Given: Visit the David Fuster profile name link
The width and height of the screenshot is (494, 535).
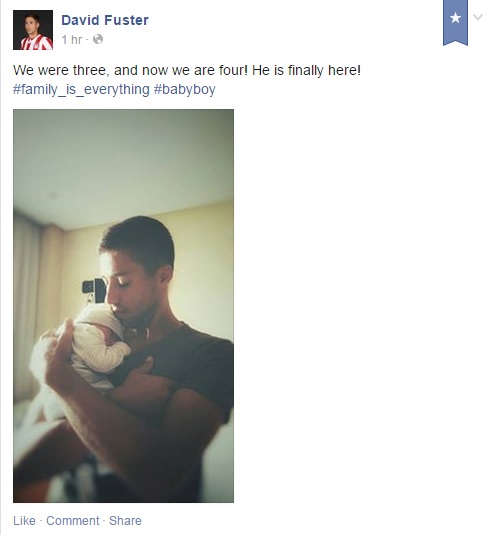Looking at the screenshot, I should pos(105,20).
